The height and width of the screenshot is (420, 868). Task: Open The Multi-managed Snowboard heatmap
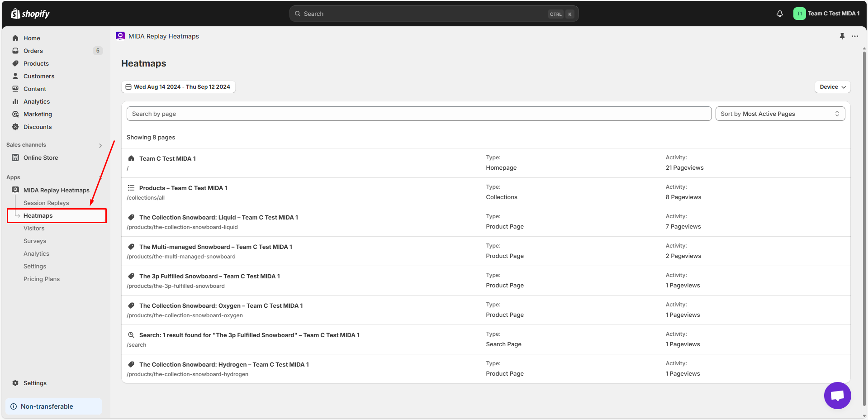pyautogui.click(x=215, y=247)
